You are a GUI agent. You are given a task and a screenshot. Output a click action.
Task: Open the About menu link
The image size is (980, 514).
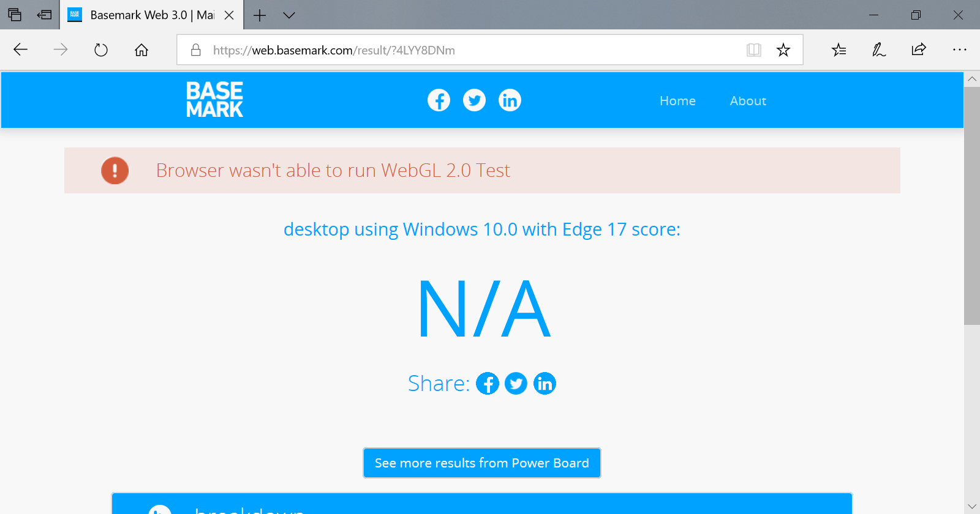[748, 101]
